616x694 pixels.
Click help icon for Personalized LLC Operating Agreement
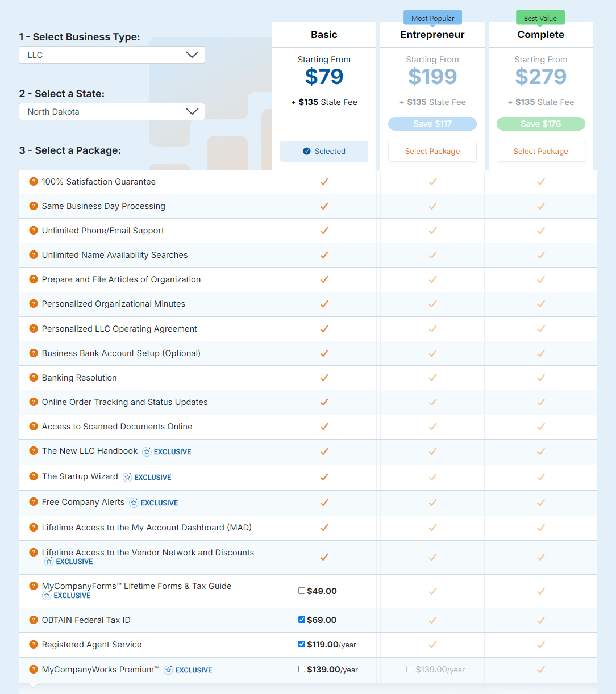(34, 329)
